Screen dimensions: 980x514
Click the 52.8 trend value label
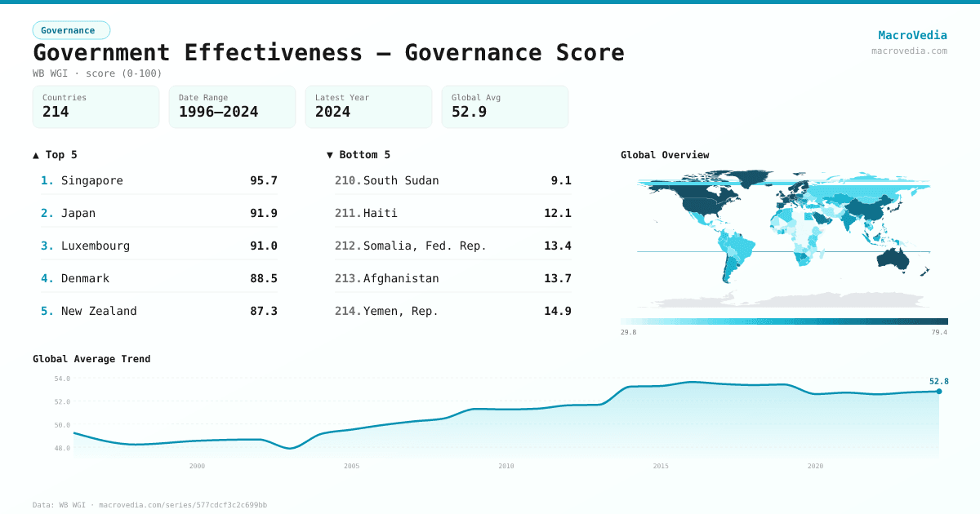coord(939,381)
